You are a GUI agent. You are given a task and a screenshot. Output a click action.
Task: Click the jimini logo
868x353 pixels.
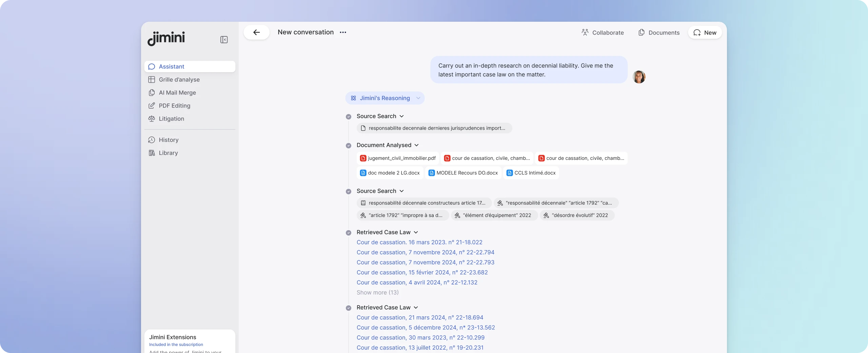point(166,38)
